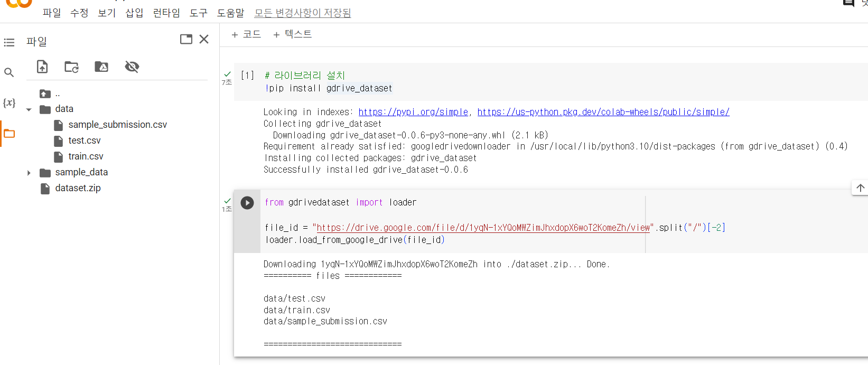This screenshot has width=868, height=365.
Task: Click the [1] execution count of first cell
Action: coord(247,76)
